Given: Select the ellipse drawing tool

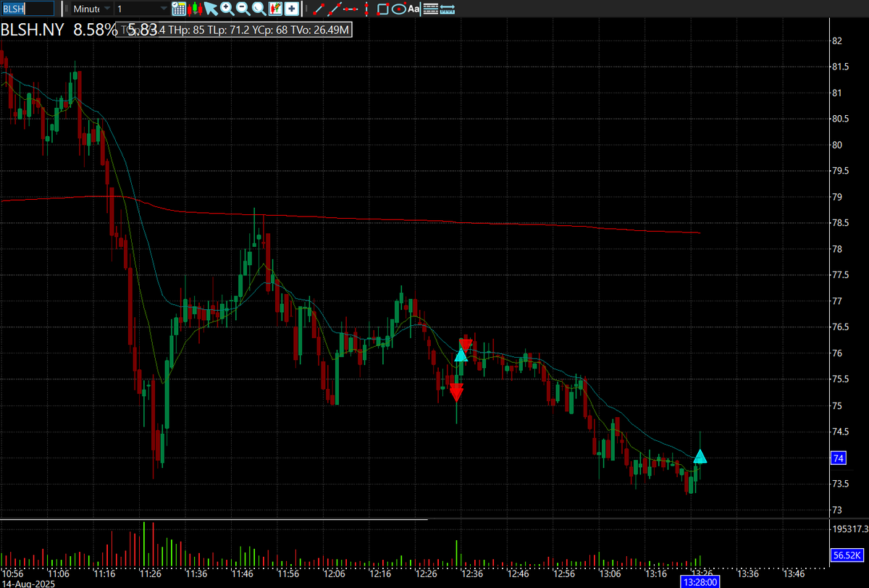Looking at the screenshot, I should tap(398, 9).
